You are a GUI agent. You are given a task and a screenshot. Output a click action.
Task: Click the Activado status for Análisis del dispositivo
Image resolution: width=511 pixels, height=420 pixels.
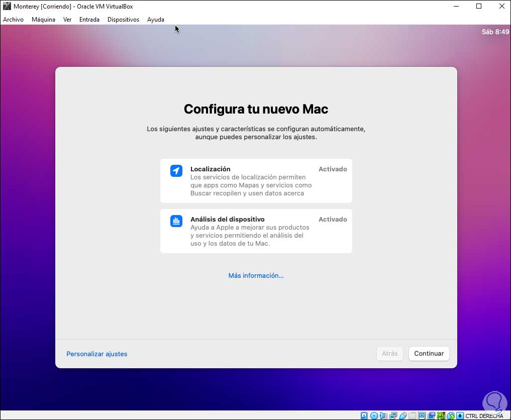click(333, 219)
